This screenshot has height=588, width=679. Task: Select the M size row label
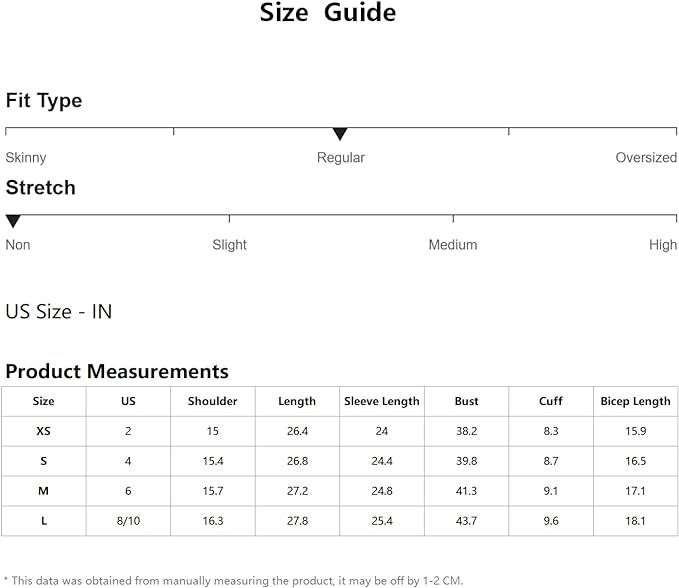point(43,491)
